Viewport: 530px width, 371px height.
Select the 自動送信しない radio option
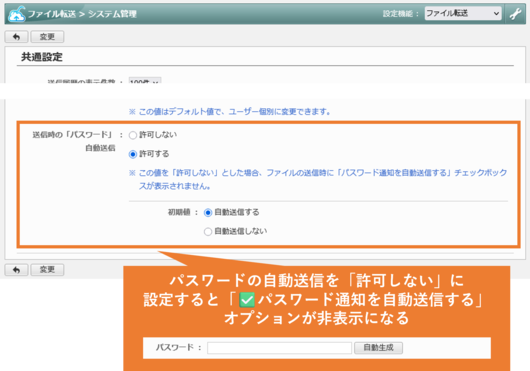click(x=208, y=231)
